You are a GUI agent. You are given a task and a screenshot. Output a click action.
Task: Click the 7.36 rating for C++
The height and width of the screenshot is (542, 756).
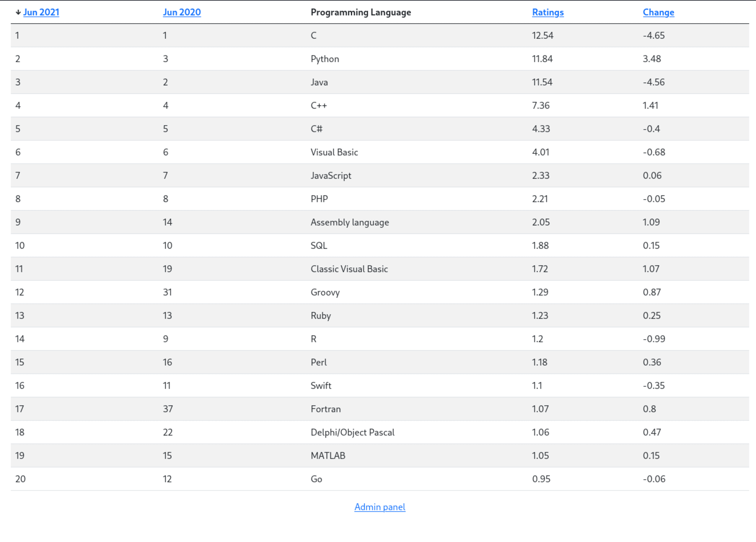click(x=540, y=106)
